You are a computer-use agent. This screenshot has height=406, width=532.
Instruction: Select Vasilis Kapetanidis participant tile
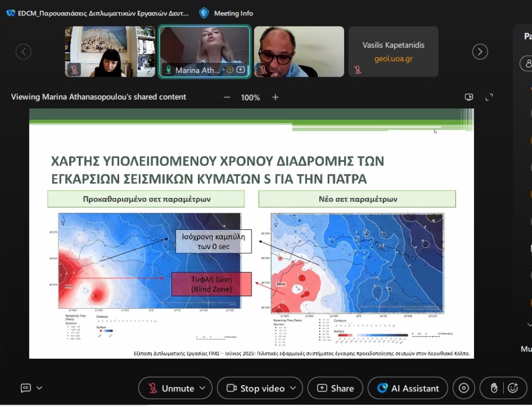coord(393,52)
